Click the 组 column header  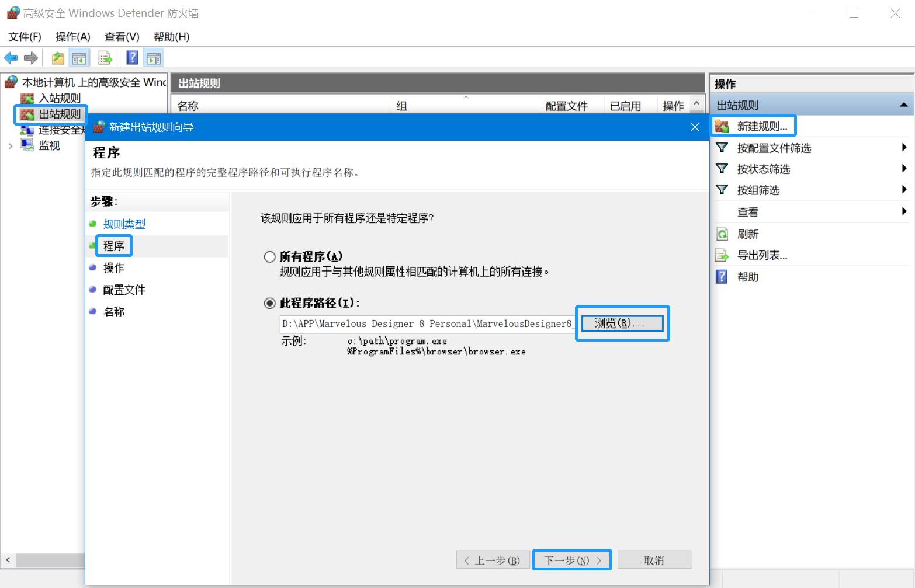pyautogui.click(x=465, y=106)
